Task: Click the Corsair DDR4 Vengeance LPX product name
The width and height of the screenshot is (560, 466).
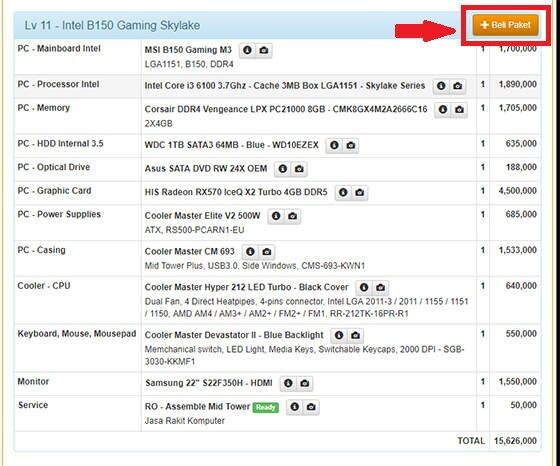Action: click(x=286, y=109)
